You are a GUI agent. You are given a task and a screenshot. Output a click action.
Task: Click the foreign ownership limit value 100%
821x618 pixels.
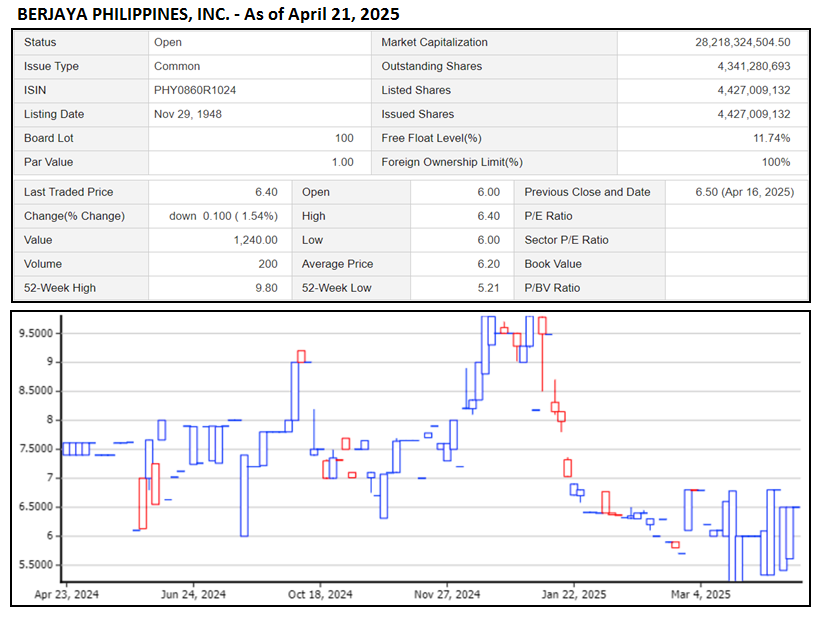tap(776, 162)
